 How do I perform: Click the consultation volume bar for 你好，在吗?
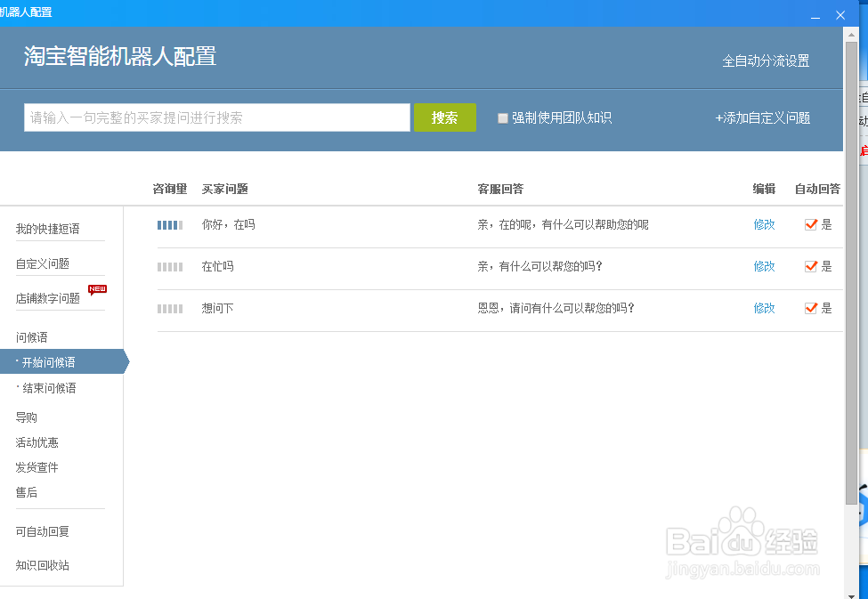pos(170,225)
